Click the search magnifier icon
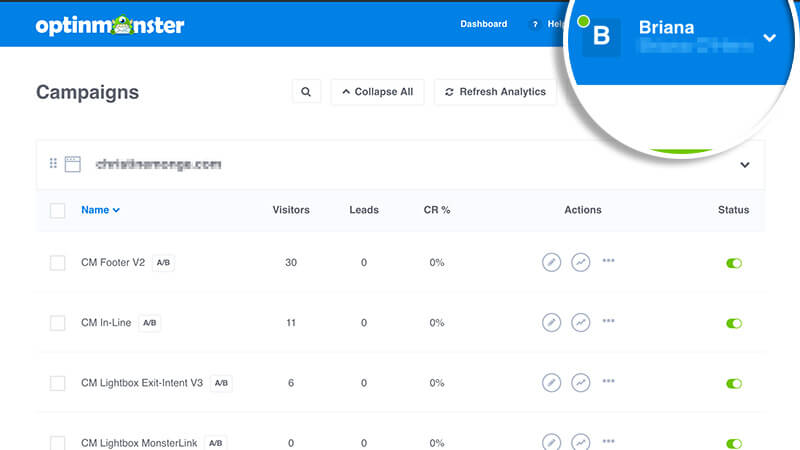 pos(306,92)
